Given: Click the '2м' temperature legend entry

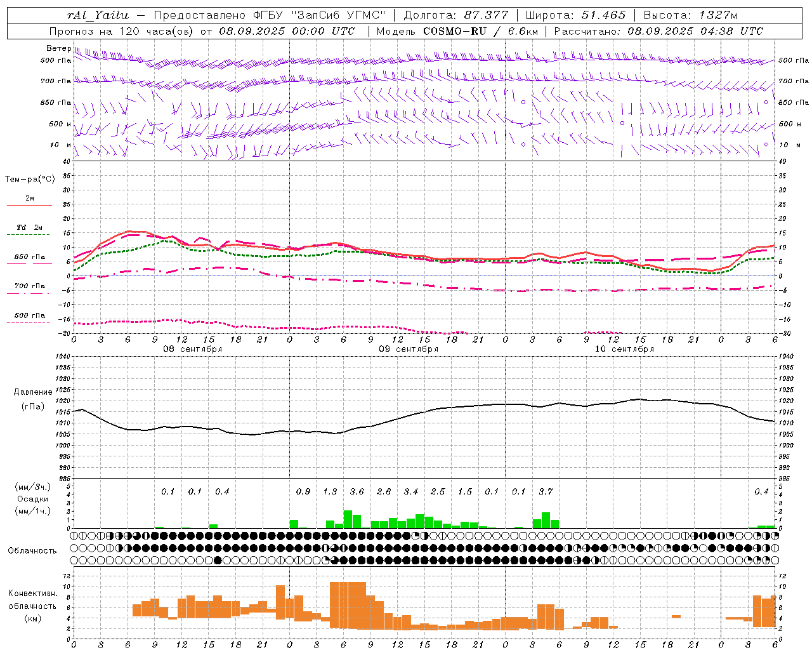Looking at the screenshot, I should click(x=30, y=199).
